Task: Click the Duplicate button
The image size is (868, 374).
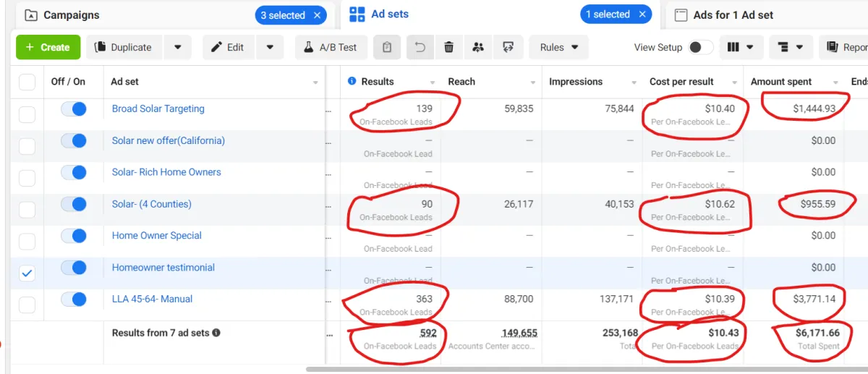Action: 125,47
